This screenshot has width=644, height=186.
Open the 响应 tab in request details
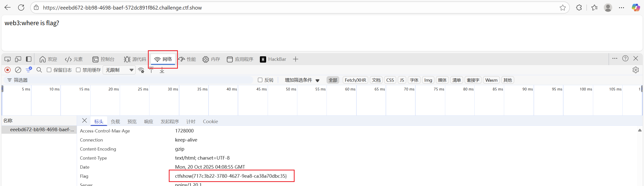point(148,122)
